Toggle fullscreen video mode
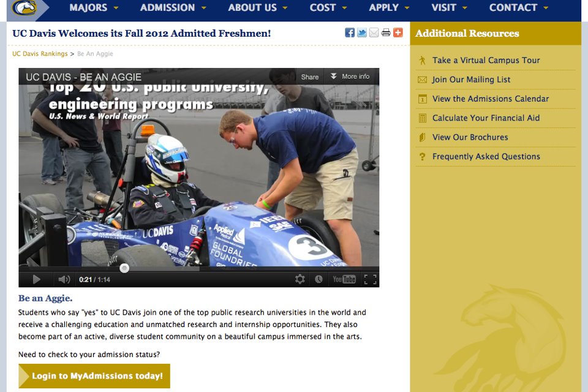 [x=370, y=279]
